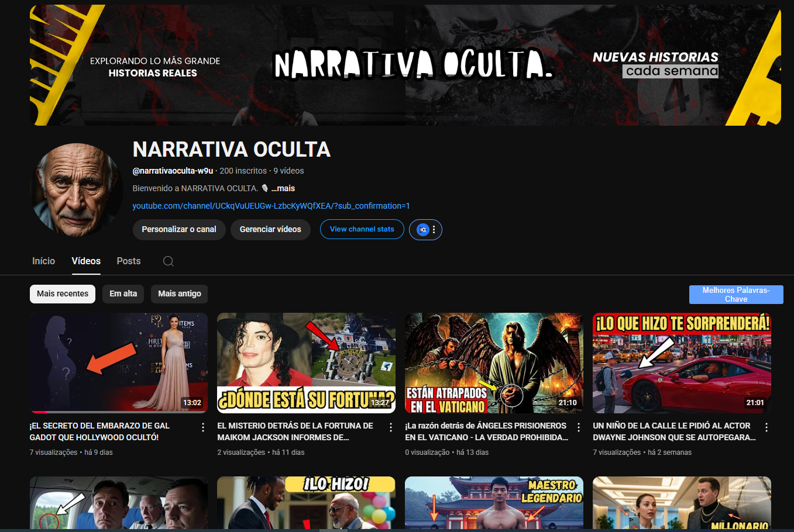Open options menu for Maikom Jackson video

(391, 427)
